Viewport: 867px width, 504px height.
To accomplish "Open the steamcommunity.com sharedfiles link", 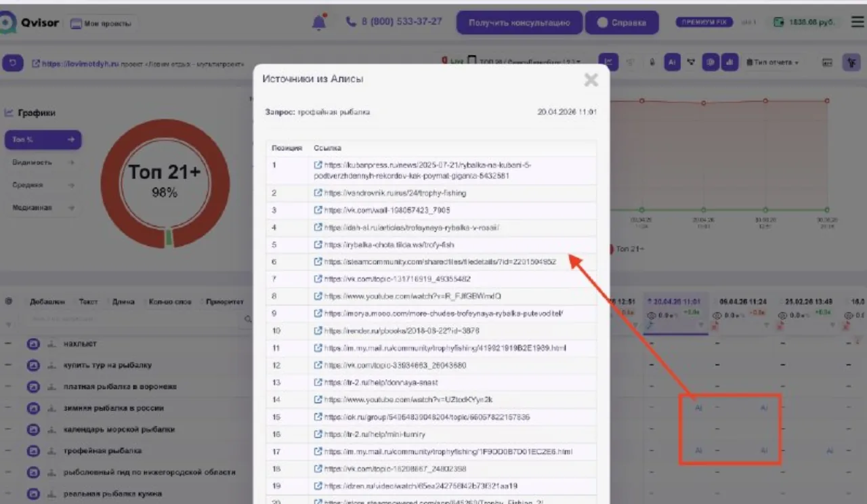I will pyautogui.click(x=440, y=261).
